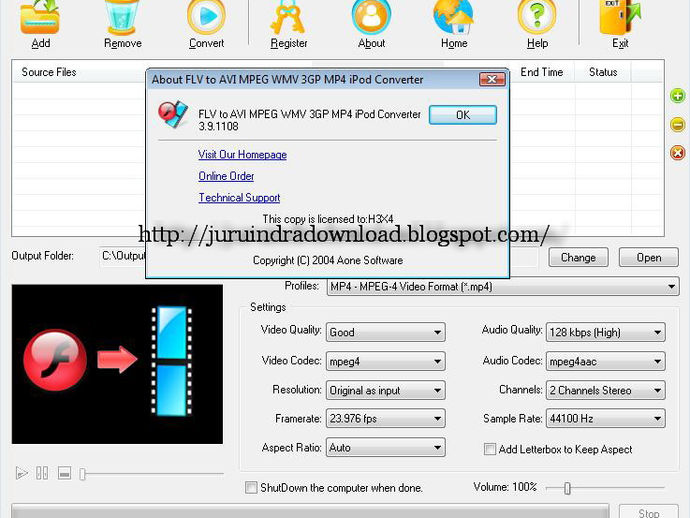Open the Video Codec dropdown
690x518 pixels.
pos(385,361)
